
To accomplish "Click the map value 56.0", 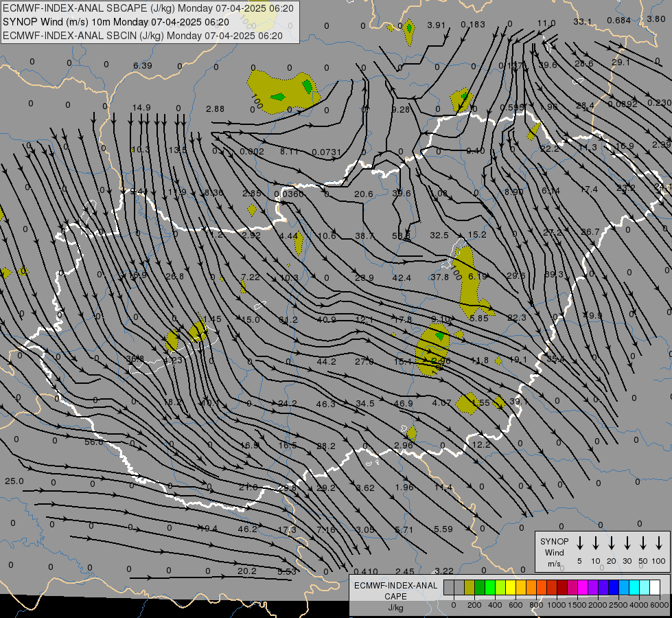I will point(93,442).
